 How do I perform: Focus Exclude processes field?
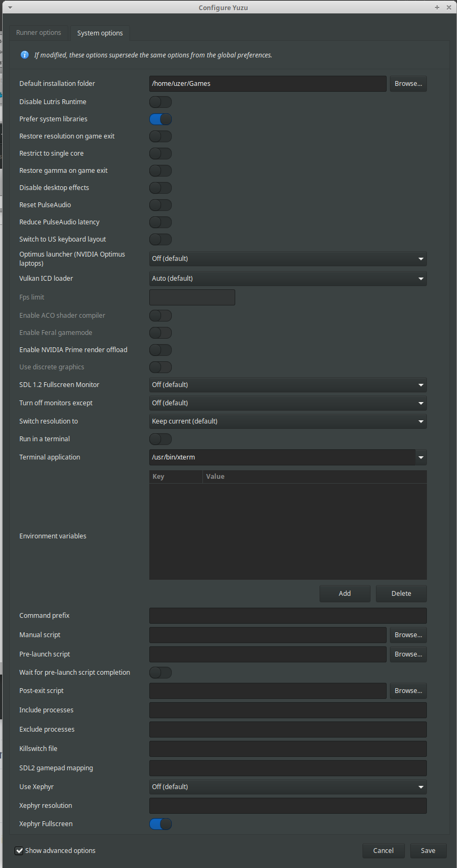pyautogui.click(x=288, y=730)
